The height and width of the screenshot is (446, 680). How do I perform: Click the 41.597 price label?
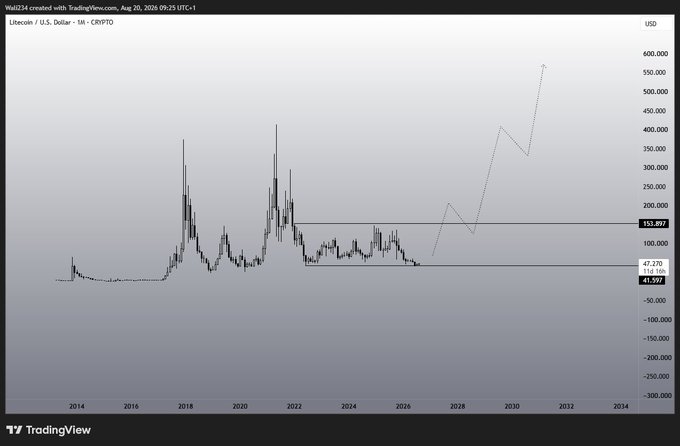tap(652, 280)
